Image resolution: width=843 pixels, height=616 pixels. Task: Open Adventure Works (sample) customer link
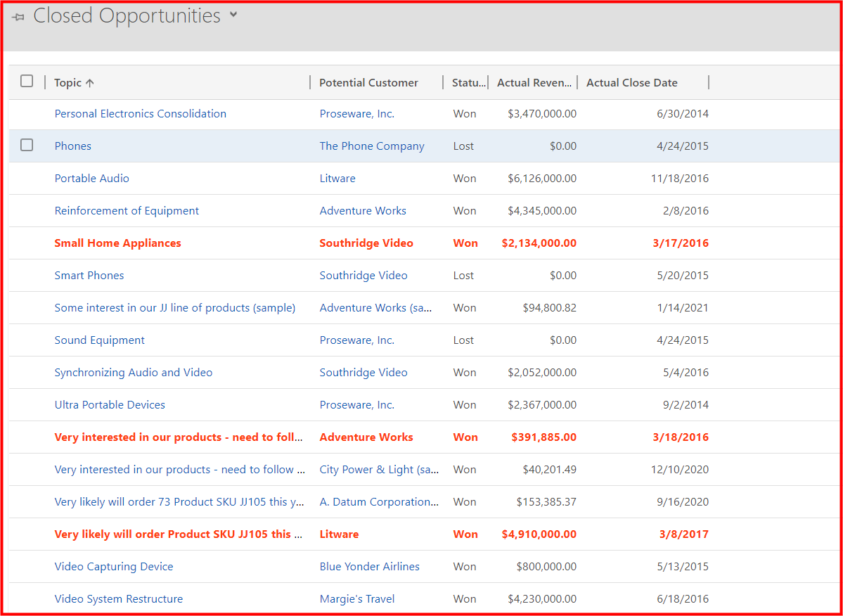point(376,308)
